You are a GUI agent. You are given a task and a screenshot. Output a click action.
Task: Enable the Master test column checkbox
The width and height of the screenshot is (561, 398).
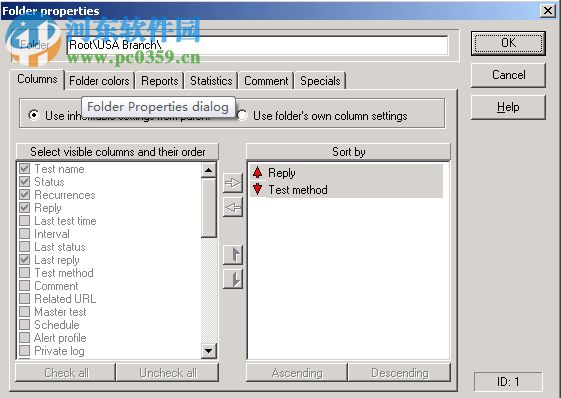tap(24, 312)
